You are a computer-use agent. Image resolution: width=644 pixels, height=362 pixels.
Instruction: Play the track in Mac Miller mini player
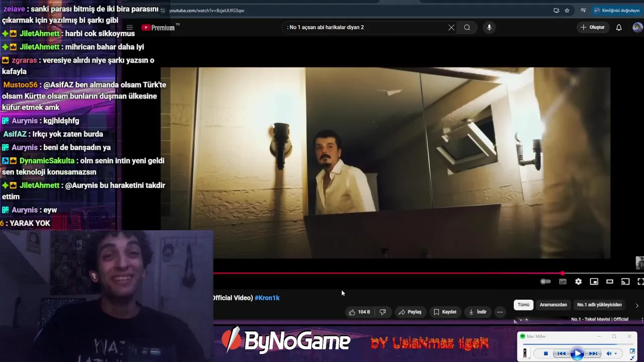tap(577, 353)
